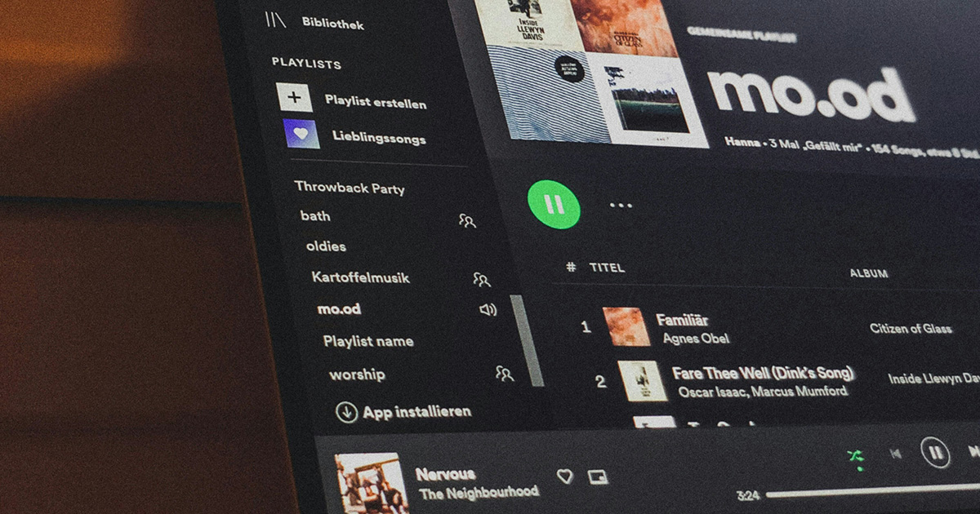This screenshot has height=514, width=980.
Task: Open the bath playlist
Action: point(315,215)
